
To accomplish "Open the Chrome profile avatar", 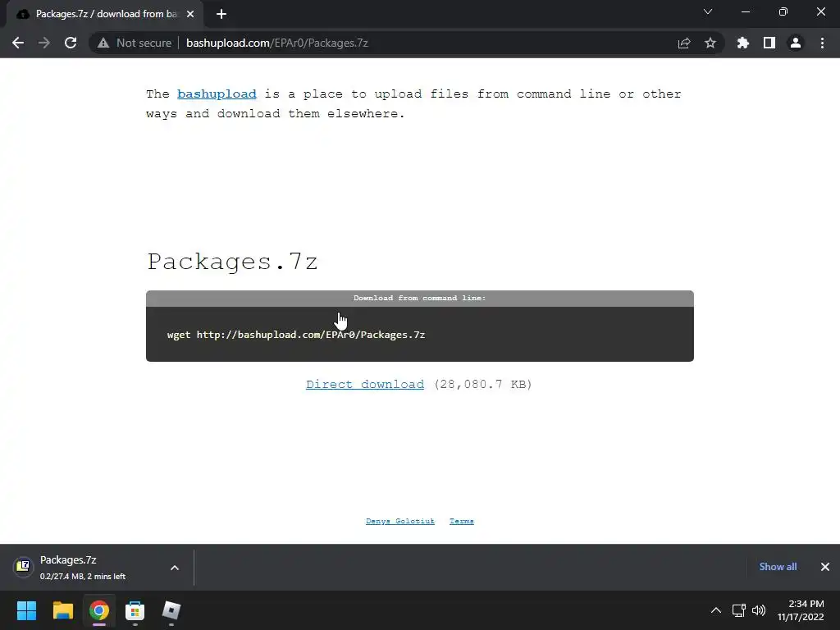I will [x=796, y=43].
